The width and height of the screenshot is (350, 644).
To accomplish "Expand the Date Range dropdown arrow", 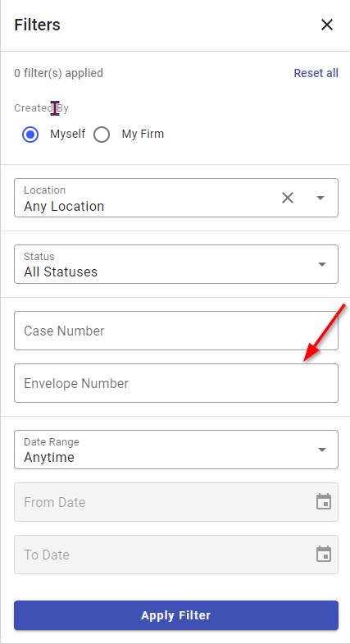I will [322, 450].
